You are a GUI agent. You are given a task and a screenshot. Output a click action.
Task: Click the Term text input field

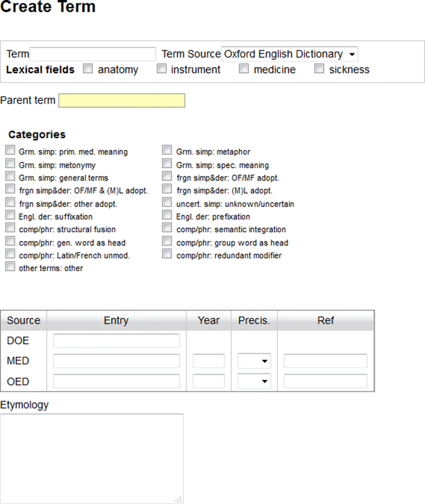click(92, 54)
